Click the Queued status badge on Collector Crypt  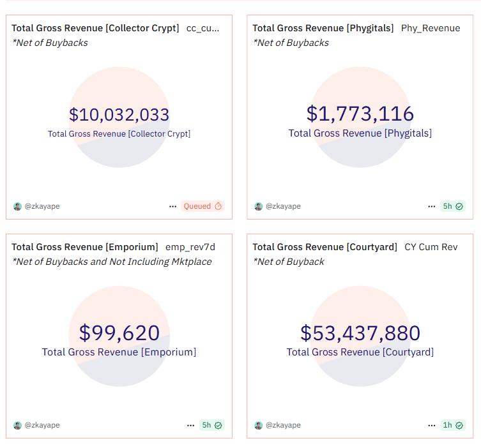(x=202, y=206)
